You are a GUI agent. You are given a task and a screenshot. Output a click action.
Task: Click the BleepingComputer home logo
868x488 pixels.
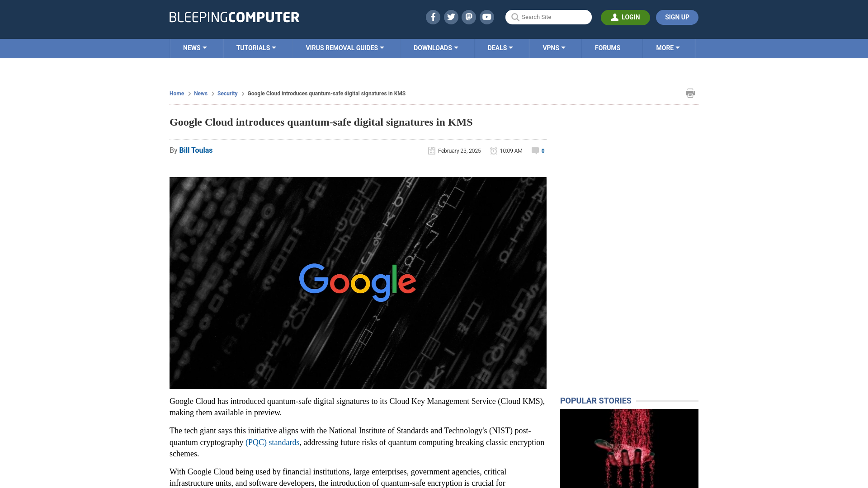point(234,17)
